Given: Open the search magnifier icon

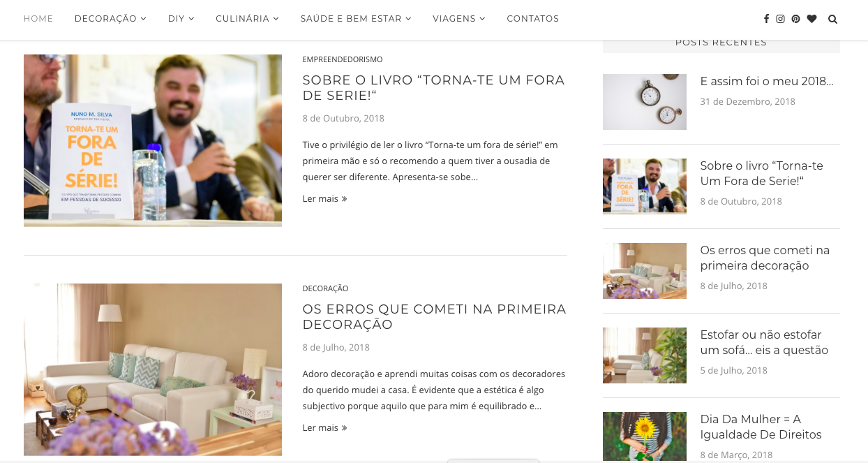Looking at the screenshot, I should click(x=832, y=19).
